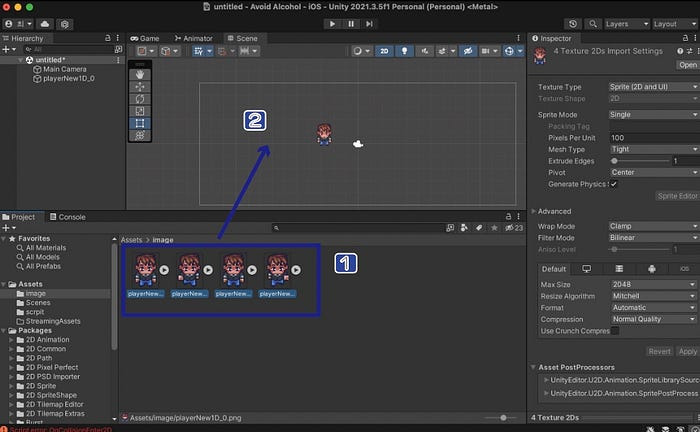Open the Texture Type dropdown
Screen dimensions: 700x432
[x=652, y=87]
